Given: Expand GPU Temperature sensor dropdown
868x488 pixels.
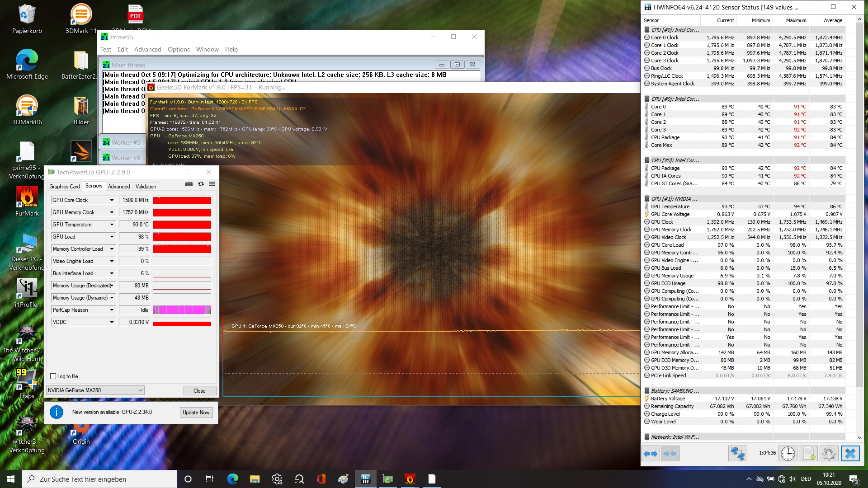Looking at the screenshot, I should [112, 225].
